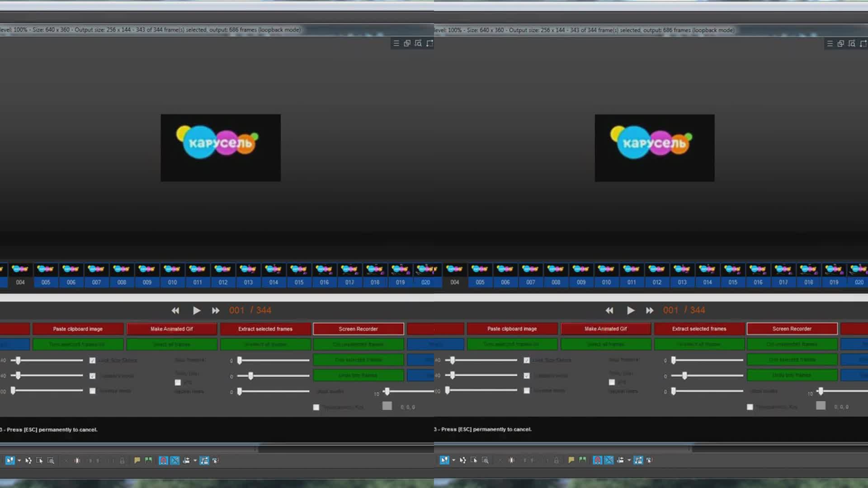Click Extract selected frames in left pane
This screenshot has height=488, width=868.
coord(265,329)
